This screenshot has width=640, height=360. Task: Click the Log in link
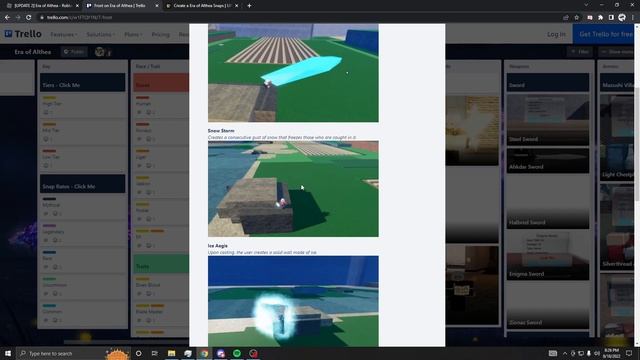point(556,34)
